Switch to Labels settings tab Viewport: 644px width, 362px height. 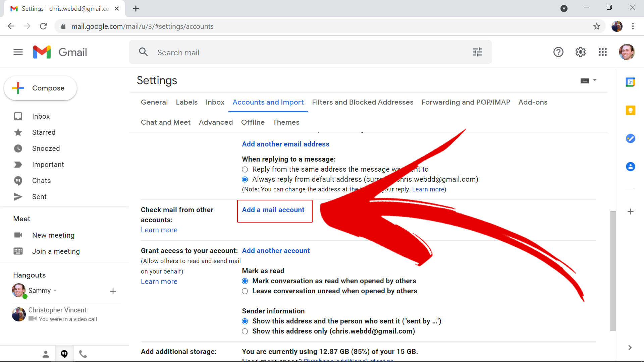point(186,102)
